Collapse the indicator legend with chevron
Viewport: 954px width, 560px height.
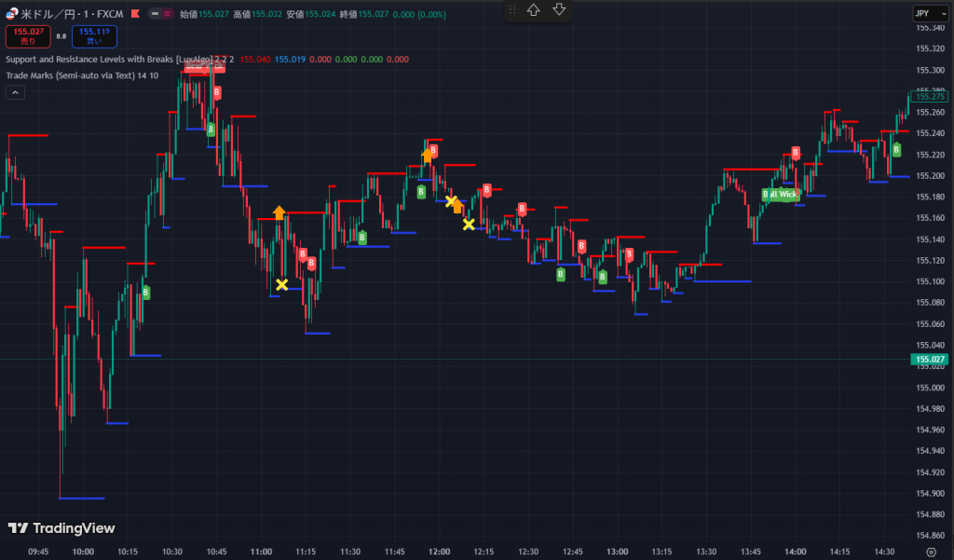tap(15, 91)
